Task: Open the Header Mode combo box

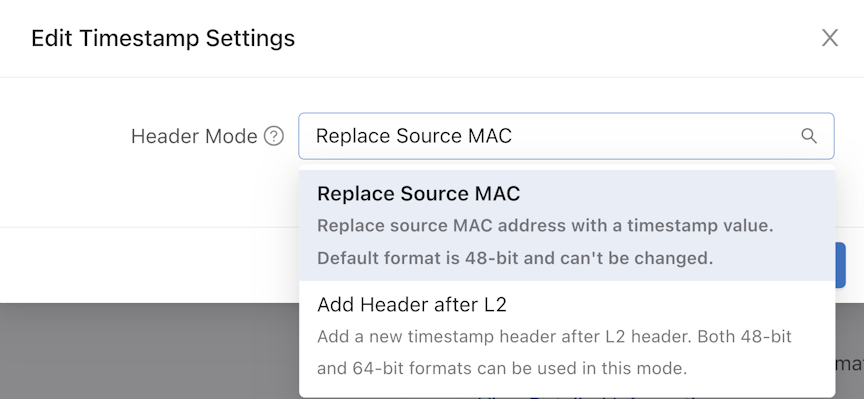Action: tap(566, 136)
